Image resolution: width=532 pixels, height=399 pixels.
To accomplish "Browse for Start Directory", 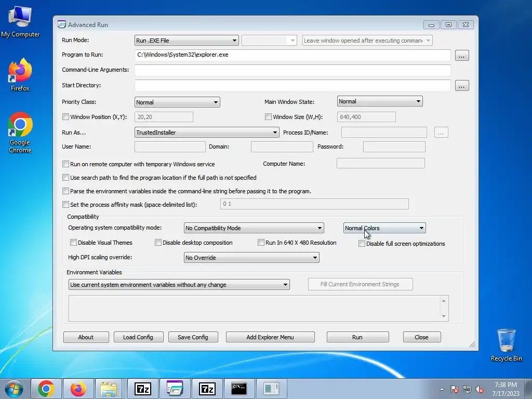I will pos(462,86).
